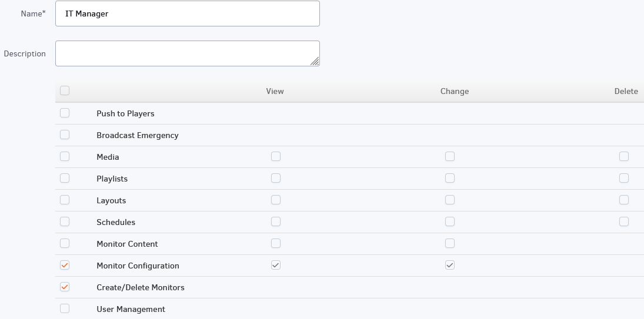This screenshot has height=319, width=644.
Task: Click the Name input field
Action: [x=187, y=14]
